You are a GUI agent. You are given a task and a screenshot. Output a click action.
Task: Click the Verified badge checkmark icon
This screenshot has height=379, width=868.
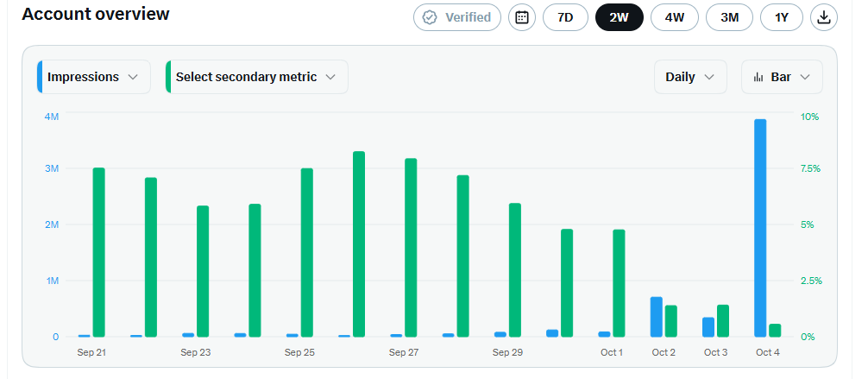430,17
